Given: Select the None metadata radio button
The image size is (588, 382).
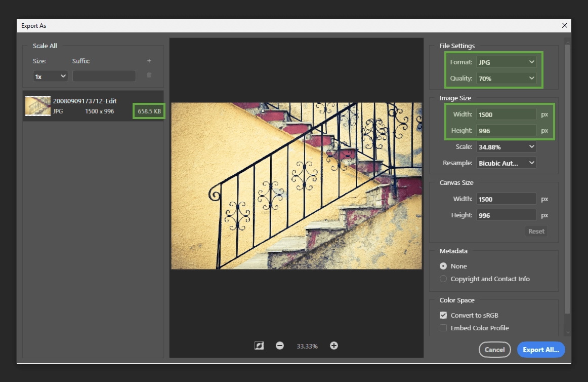Looking at the screenshot, I should 443,266.
